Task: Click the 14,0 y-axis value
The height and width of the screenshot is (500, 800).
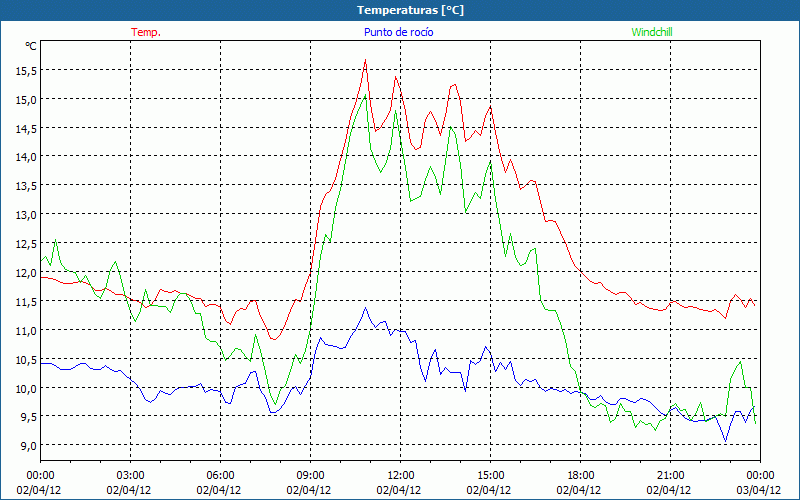Action: pyautogui.click(x=26, y=158)
